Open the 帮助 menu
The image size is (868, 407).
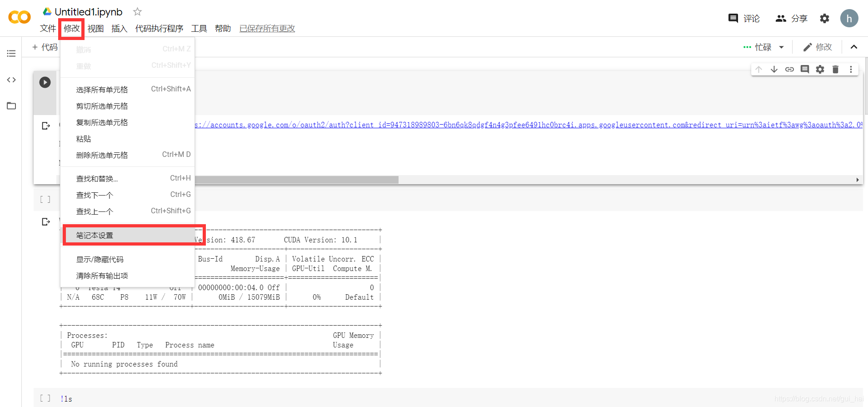coord(223,29)
